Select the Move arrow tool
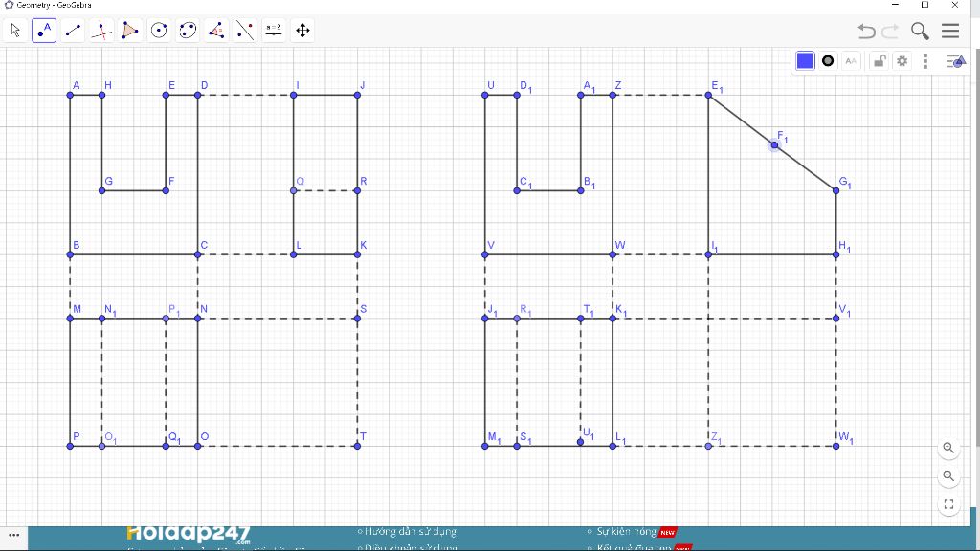This screenshot has width=980, height=551. pos(15,30)
